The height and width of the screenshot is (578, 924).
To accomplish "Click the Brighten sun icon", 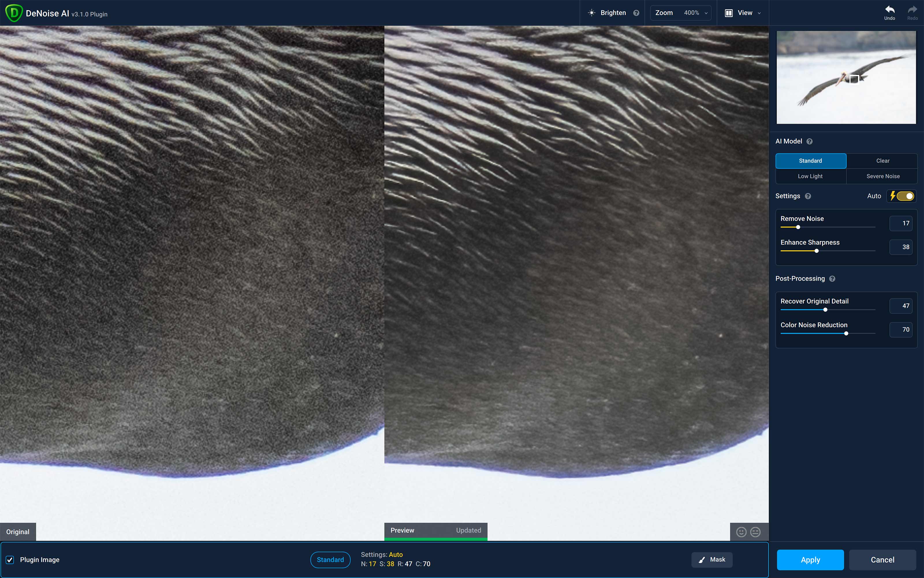I will coord(591,13).
